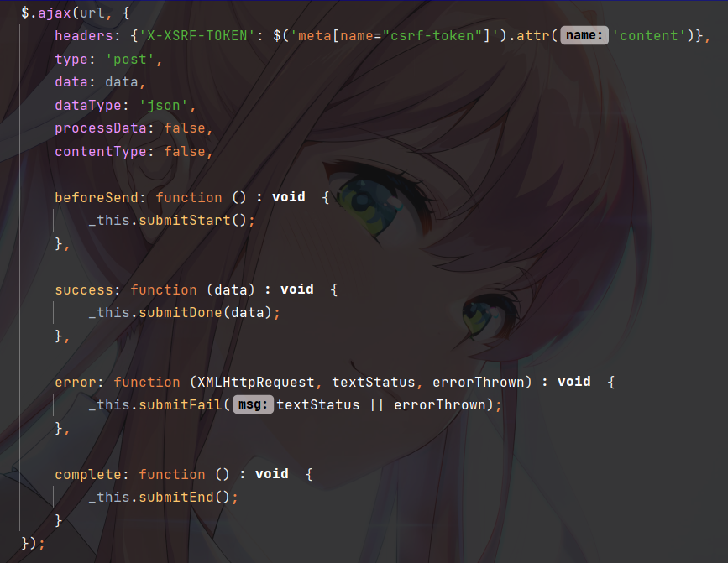
Task: Click the ajax method name
Action: (55, 13)
